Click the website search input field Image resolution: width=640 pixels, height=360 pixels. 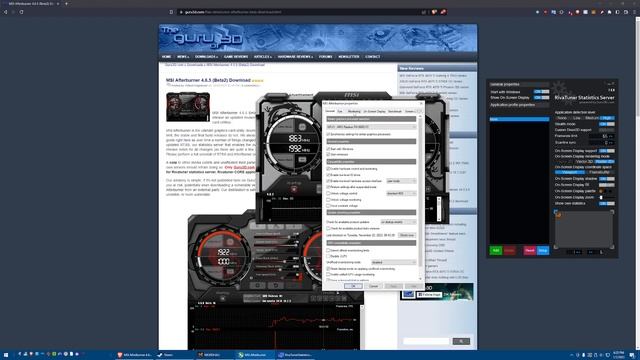[426, 341]
